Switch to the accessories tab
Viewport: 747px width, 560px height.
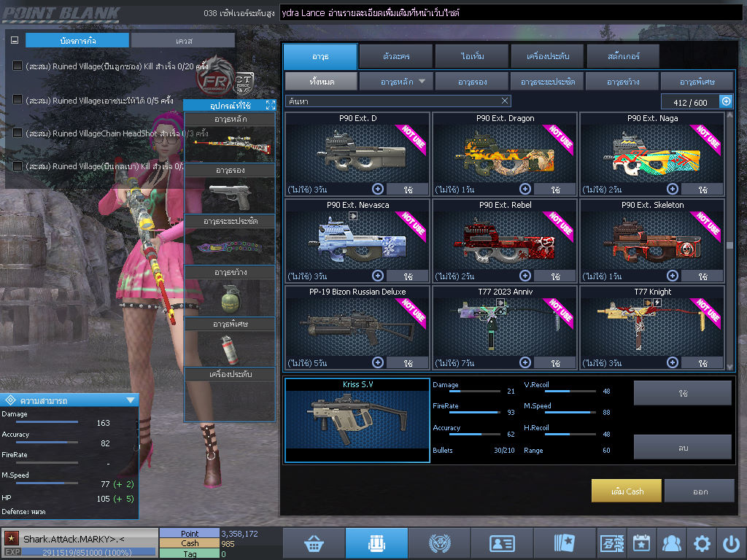[547, 56]
